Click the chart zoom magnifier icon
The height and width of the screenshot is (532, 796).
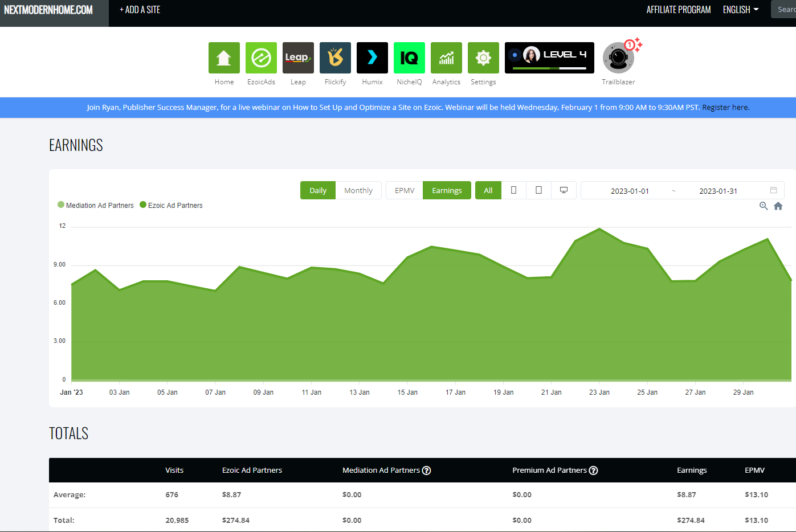[764, 206]
